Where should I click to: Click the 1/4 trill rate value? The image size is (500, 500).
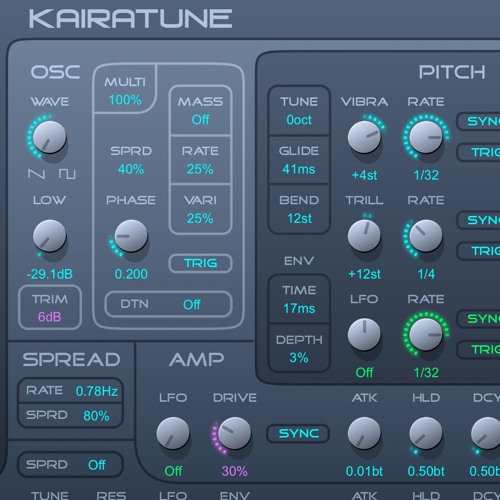click(426, 274)
